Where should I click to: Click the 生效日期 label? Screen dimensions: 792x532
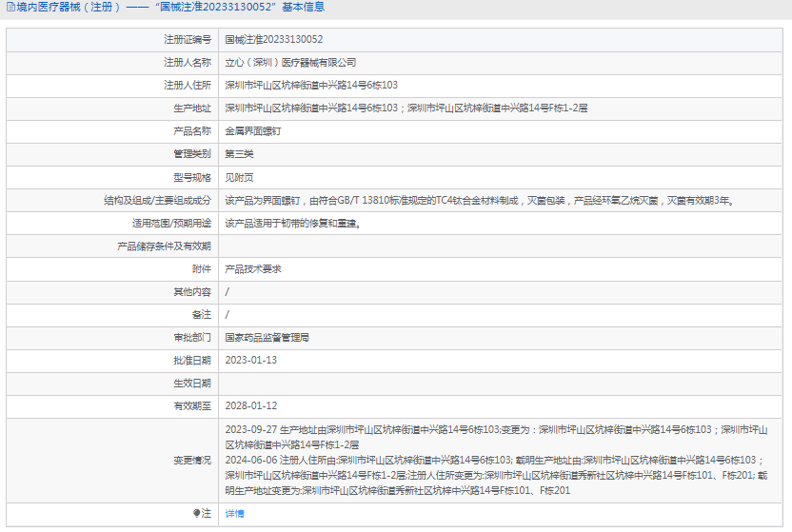pyautogui.click(x=192, y=384)
